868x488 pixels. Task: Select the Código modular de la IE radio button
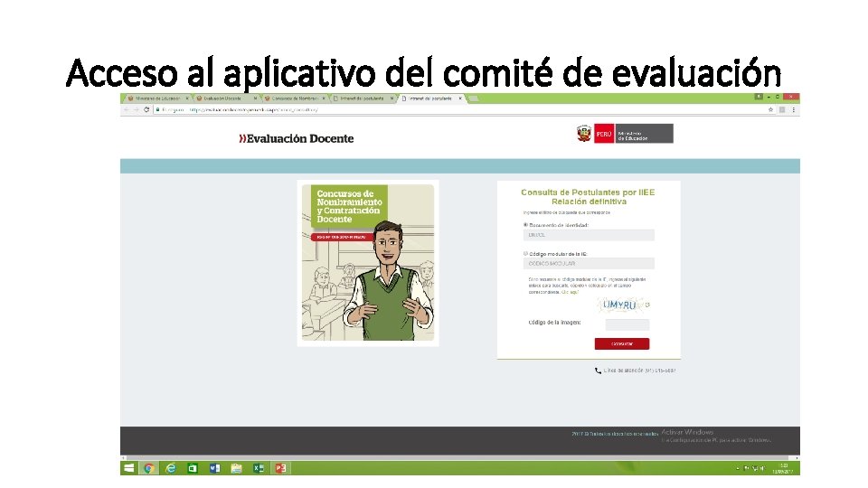pos(525,253)
